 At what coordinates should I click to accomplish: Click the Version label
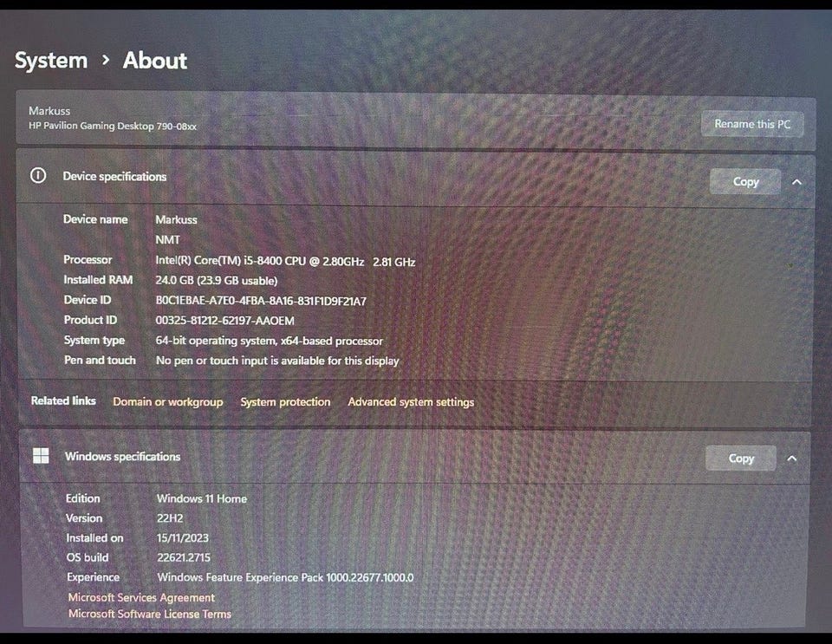[x=84, y=517]
